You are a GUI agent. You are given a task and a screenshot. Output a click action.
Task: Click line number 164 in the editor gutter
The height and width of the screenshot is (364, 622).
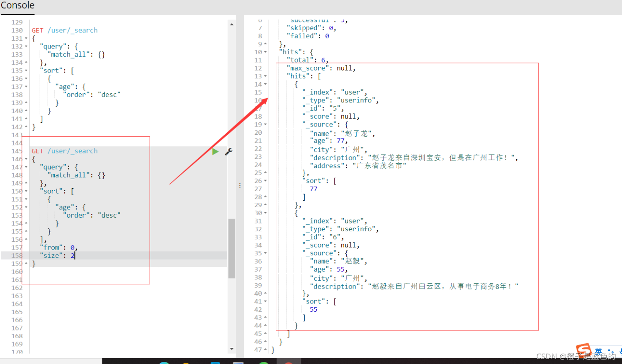coord(17,304)
